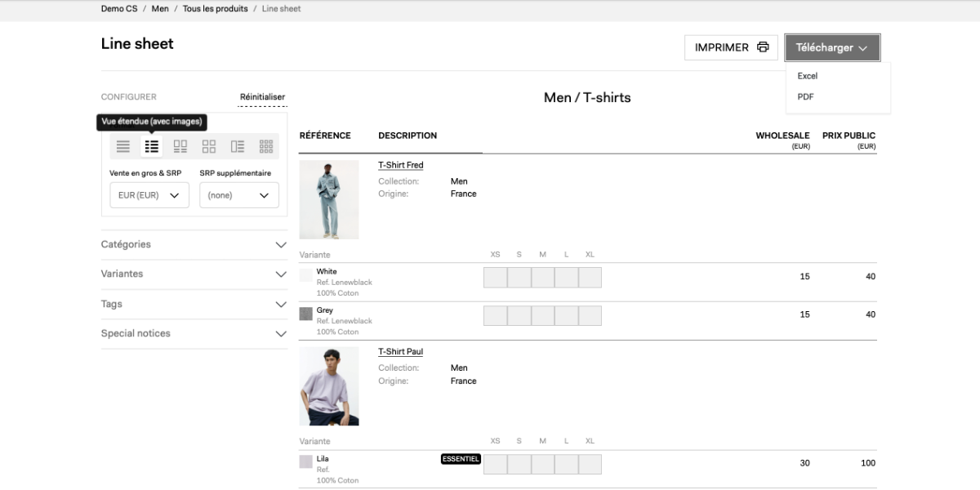Select the compact lines-only list format icon
This screenshot has width=980, height=490.
(x=122, y=147)
